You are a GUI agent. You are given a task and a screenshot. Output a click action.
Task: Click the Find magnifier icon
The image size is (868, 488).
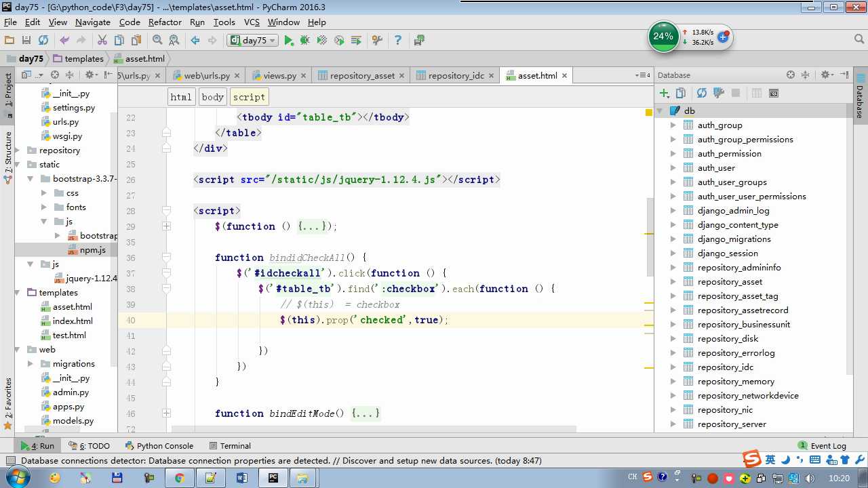click(157, 41)
